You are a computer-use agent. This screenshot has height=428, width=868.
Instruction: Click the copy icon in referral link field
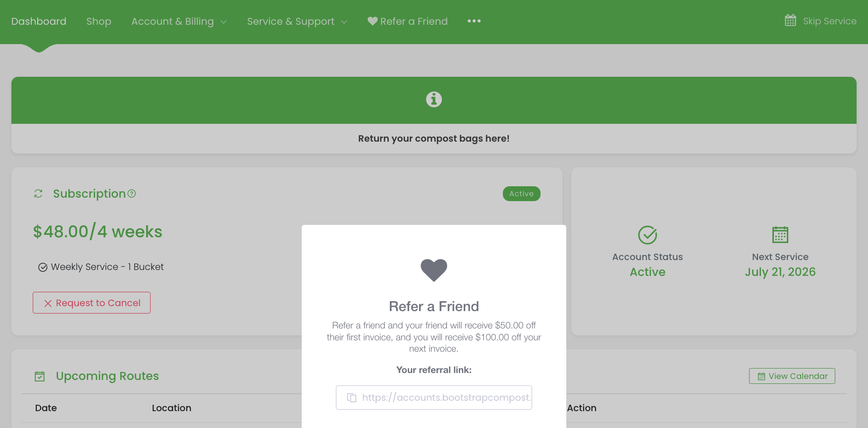(x=352, y=398)
